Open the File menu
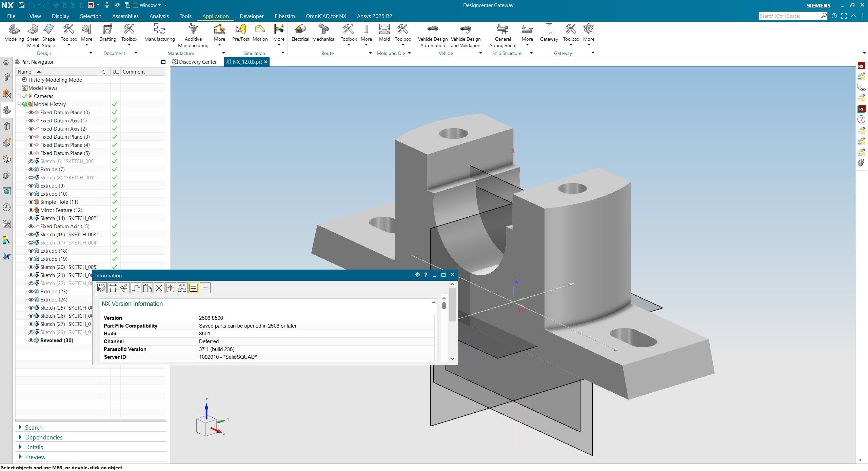The width and height of the screenshot is (868, 471). [11, 16]
